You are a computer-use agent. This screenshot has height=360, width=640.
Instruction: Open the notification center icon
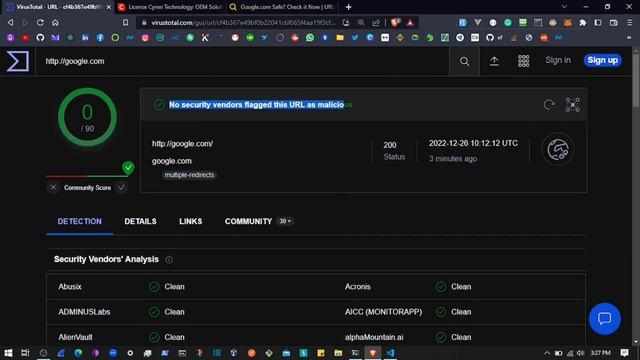point(624,353)
